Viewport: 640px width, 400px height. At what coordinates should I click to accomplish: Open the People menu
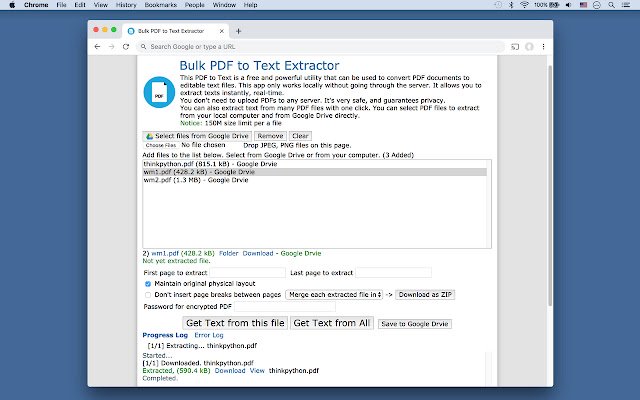pyautogui.click(x=194, y=5)
